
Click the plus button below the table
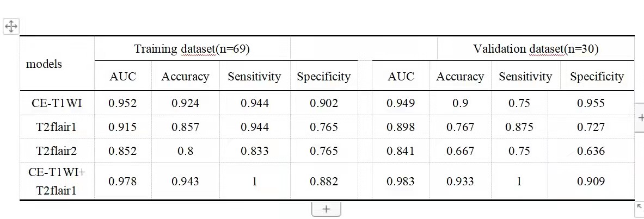326,209
